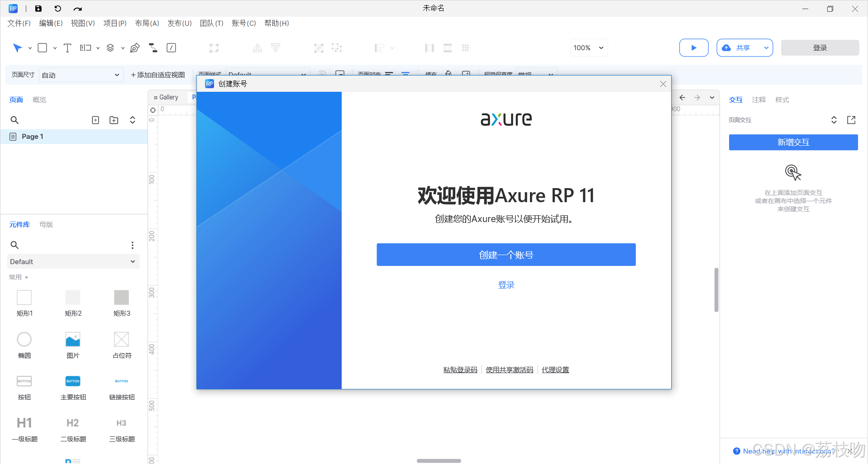This screenshot has width=868, height=464.
Task: Click the Add Page icon in pages panel
Action: [95, 120]
